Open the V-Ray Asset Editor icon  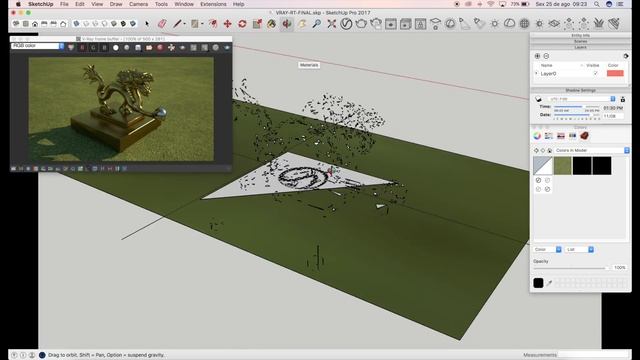(346, 24)
